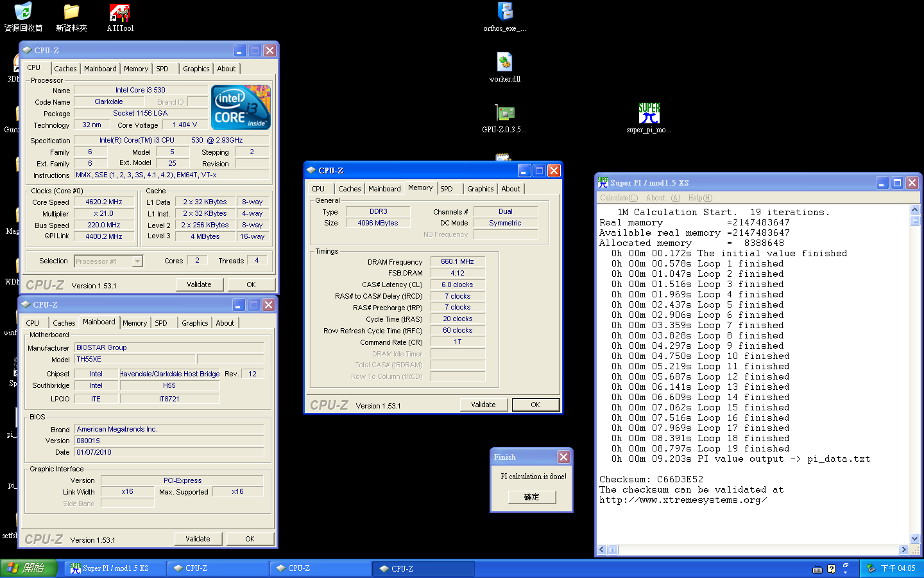This screenshot has height=578, width=924.
Task: Click the keyboard icon in system tray
Action: [x=817, y=569]
